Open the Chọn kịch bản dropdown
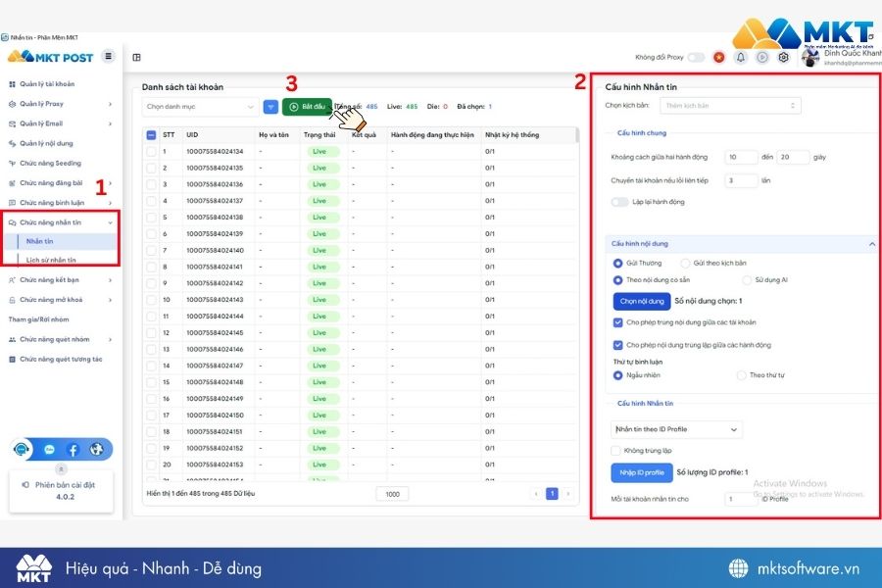882x588 pixels. point(730,106)
